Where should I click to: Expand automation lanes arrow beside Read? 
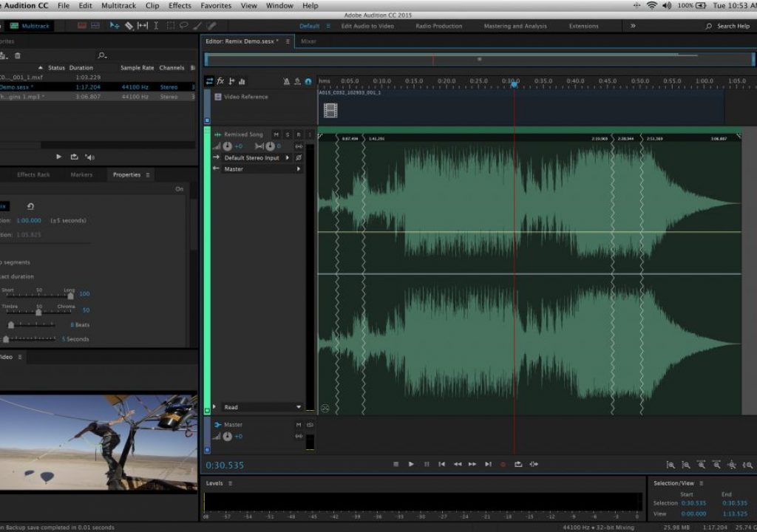click(215, 407)
